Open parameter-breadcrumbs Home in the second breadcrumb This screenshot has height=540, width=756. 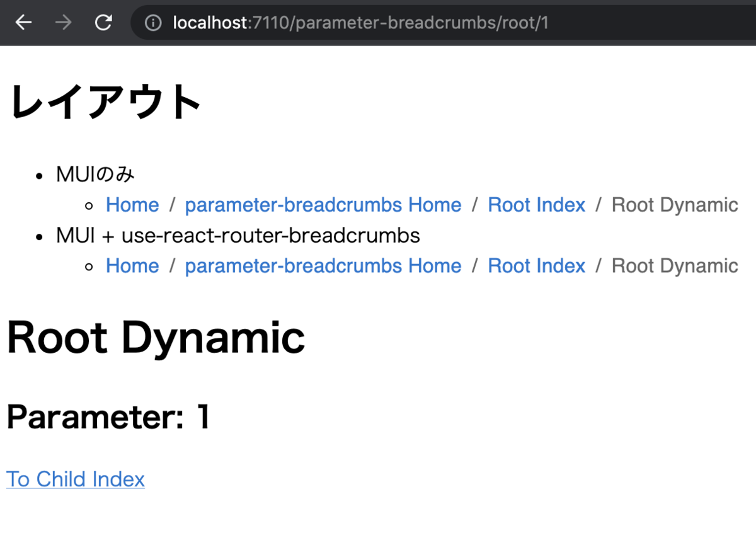[x=323, y=265]
